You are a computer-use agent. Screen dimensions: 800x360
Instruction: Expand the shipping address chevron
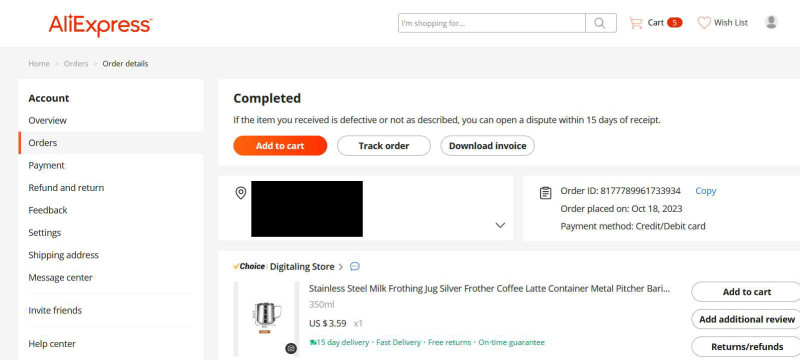click(x=500, y=225)
